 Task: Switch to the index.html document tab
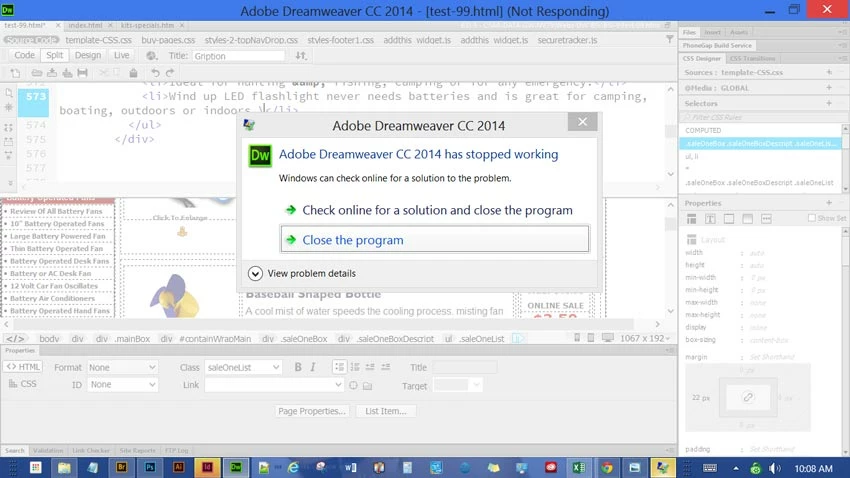pos(85,25)
